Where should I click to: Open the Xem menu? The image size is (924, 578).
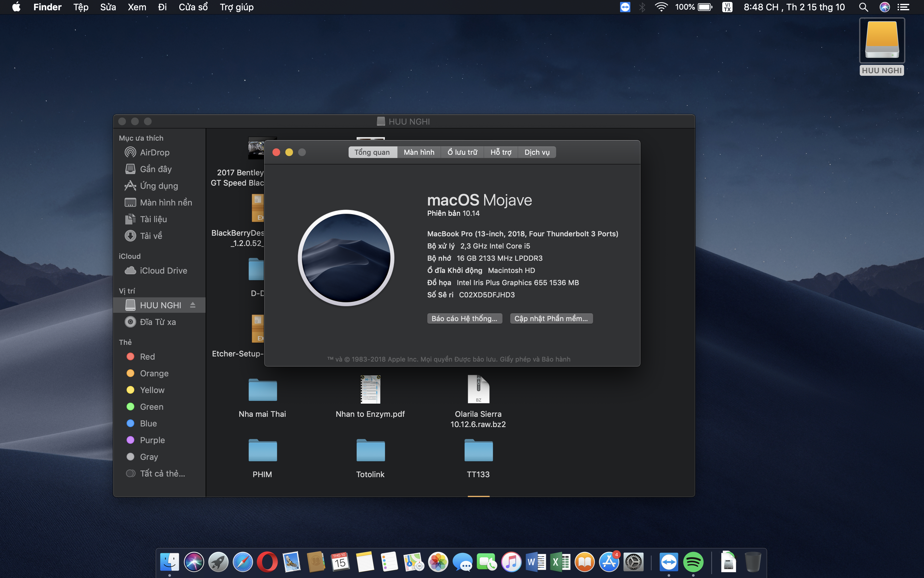(x=137, y=7)
